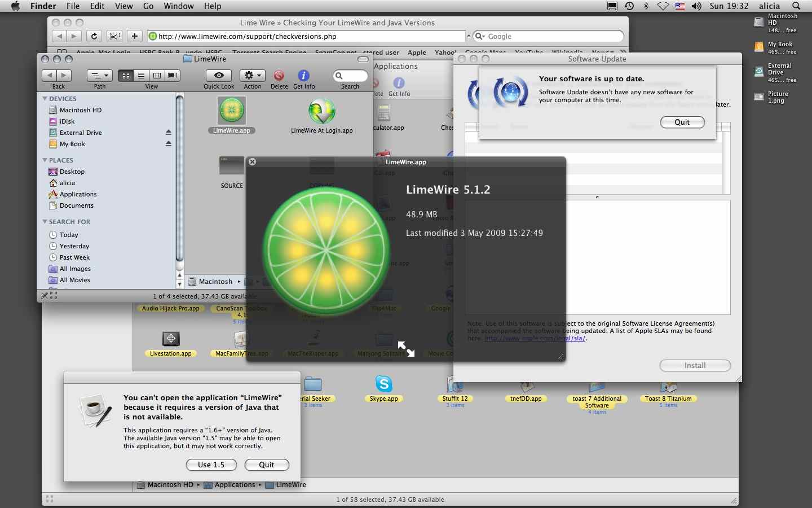Open the Apple bookmark in Safari bookmarks bar
812x508 pixels.
click(x=417, y=52)
